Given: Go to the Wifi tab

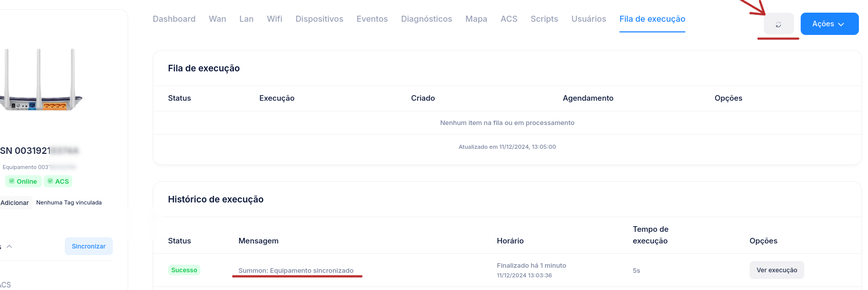Looking at the screenshot, I should [x=274, y=19].
